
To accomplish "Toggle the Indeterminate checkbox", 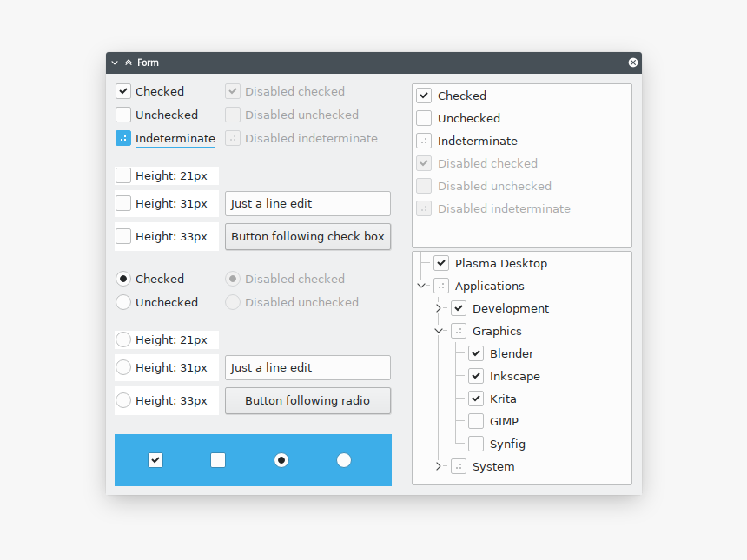I will tap(122, 137).
